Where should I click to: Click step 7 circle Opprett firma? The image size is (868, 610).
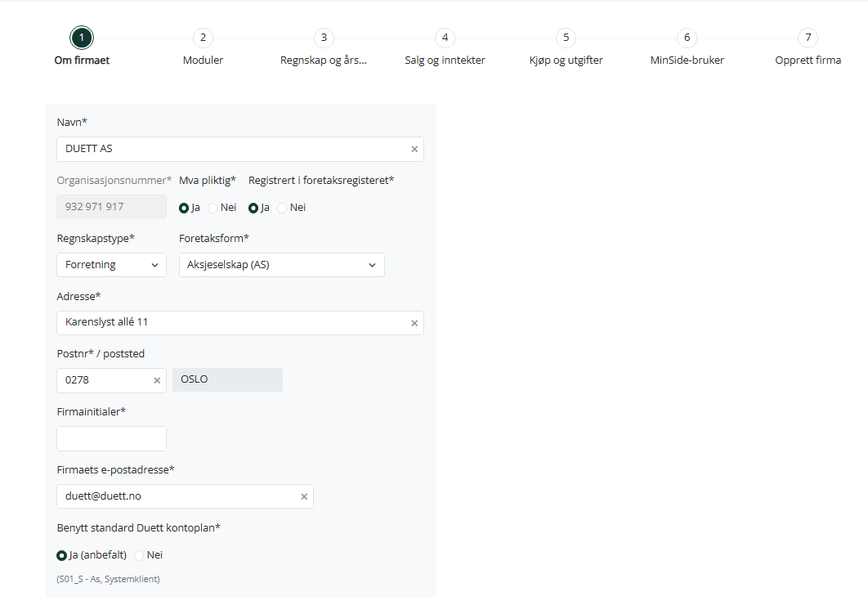(x=808, y=38)
